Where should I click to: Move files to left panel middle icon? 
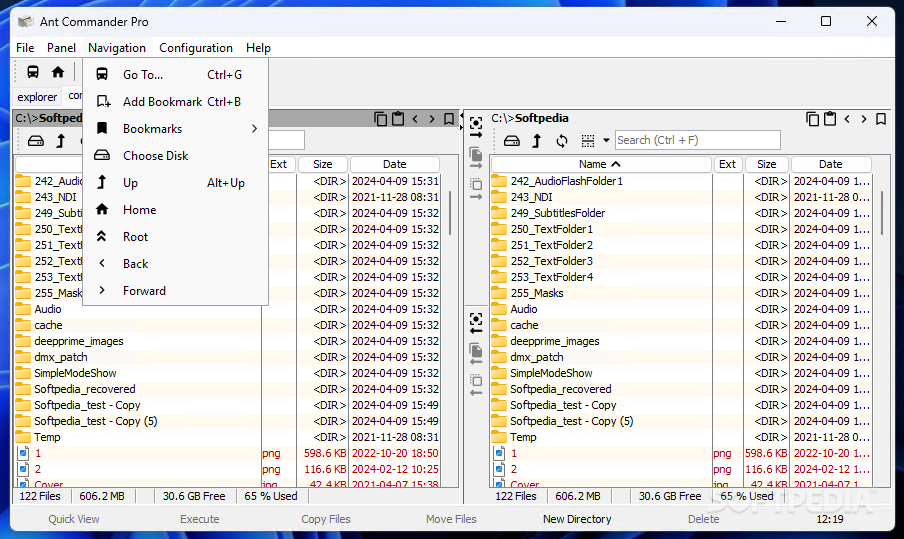point(476,385)
